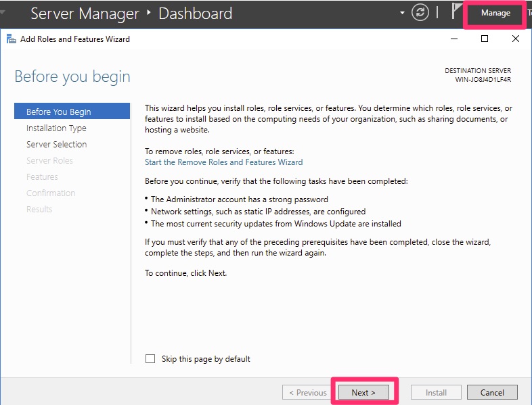The image size is (532, 405).
Task: Click the Dashboard breadcrumb title
Action: 196,14
